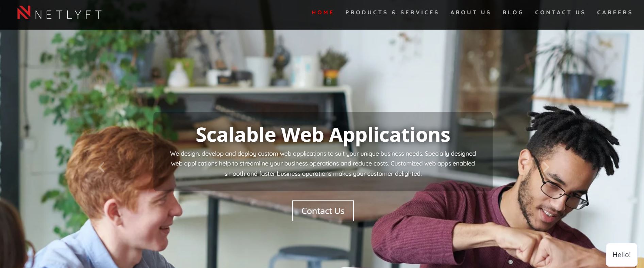Open the Blog page from navbar

[x=513, y=13]
